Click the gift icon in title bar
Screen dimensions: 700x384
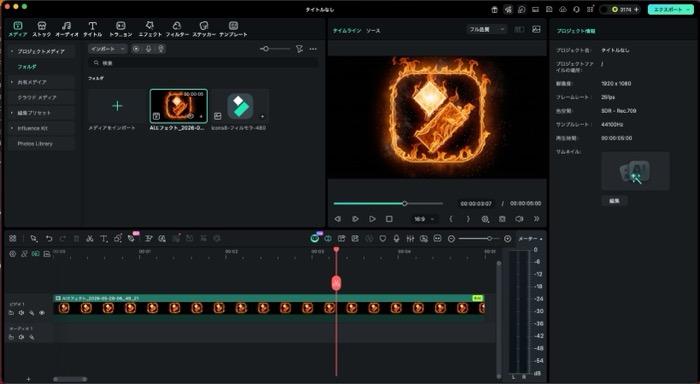click(494, 9)
